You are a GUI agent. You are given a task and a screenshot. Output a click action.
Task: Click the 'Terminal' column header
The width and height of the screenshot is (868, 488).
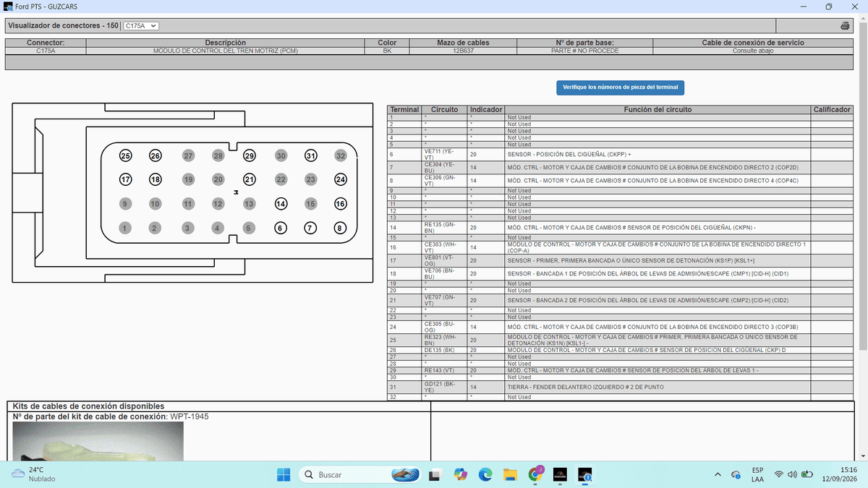pyautogui.click(x=404, y=110)
